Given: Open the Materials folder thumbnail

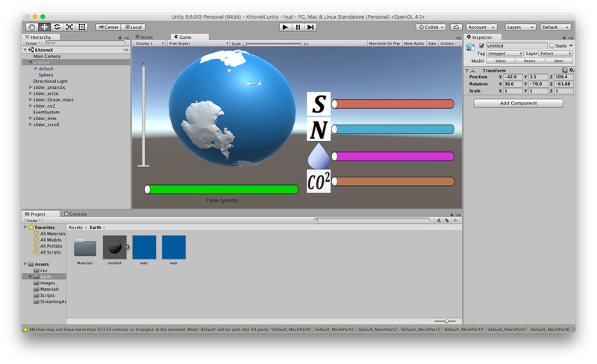Looking at the screenshot, I should click(85, 248).
